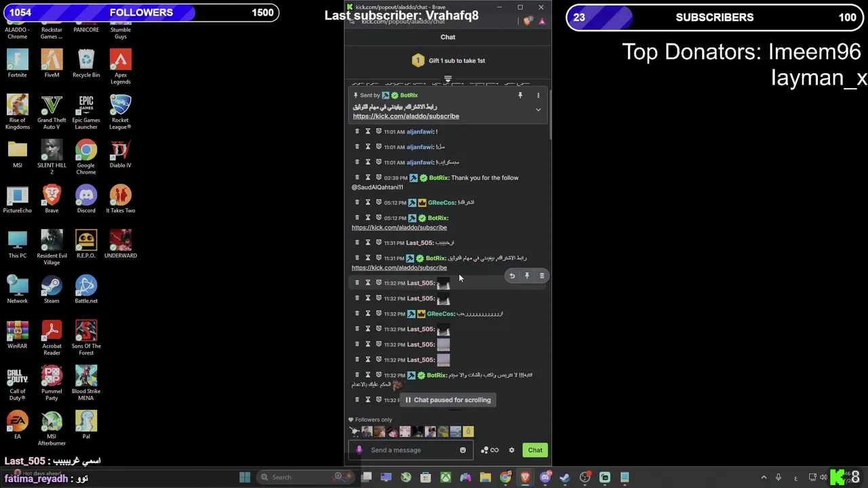Open the Fortnite desktop shortcut

tap(18, 63)
